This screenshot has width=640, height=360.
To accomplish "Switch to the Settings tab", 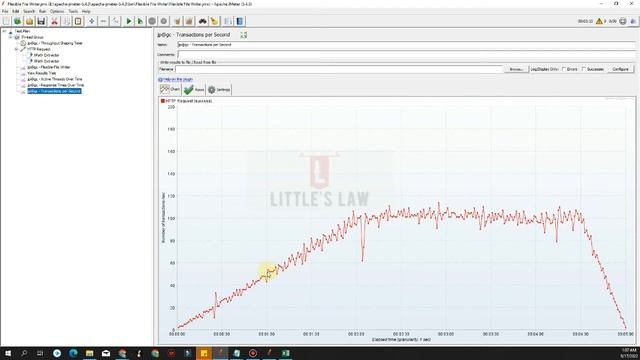I will pyautogui.click(x=219, y=89).
